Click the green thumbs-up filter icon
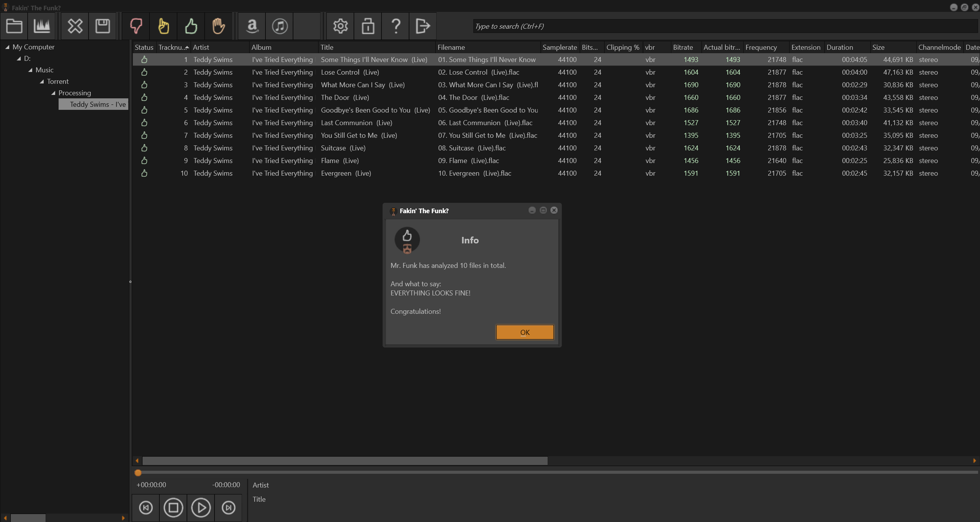Image resolution: width=980 pixels, height=522 pixels. [191, 26]
